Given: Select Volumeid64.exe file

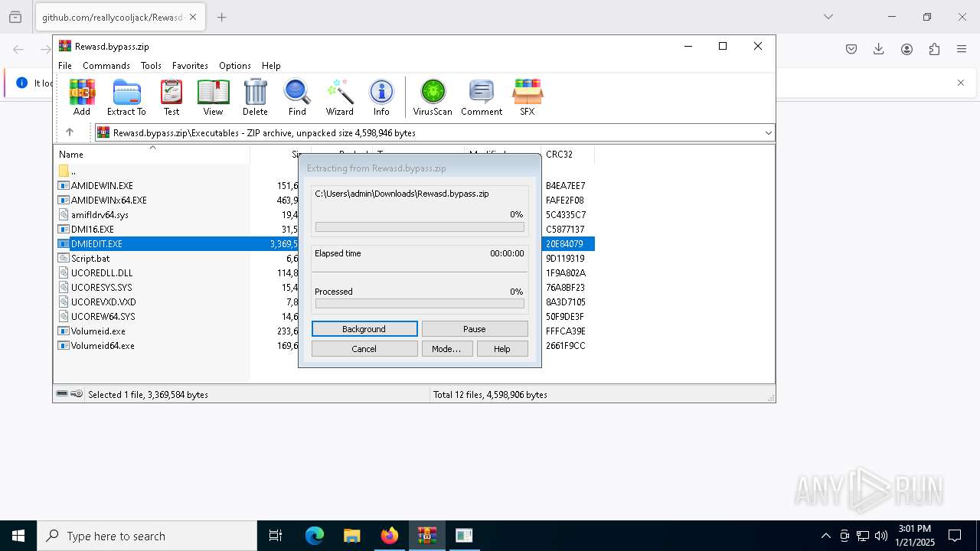Looking at the screenshot, I should pyautogui.click(x=103, y=346).
